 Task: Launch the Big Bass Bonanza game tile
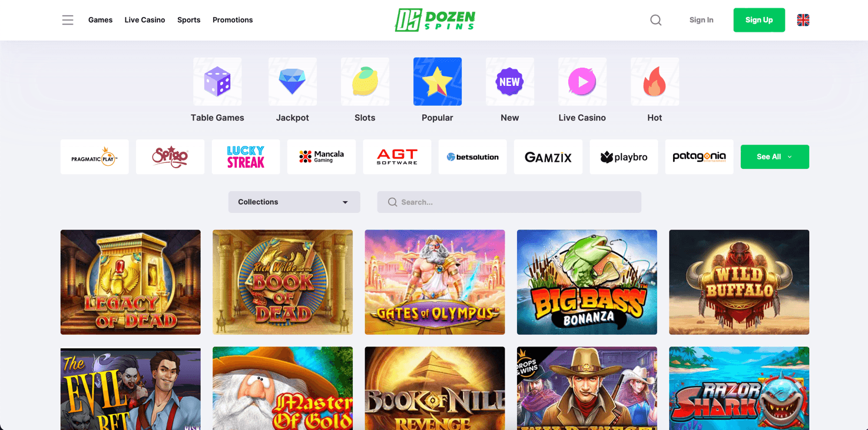point(587,282)
